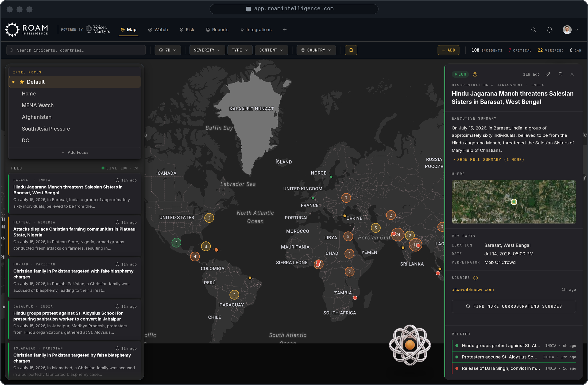The width and height of the screenshot is (588, 385).
Task: Open the 7D time range dropdown
Action: click(x=168, y=50)
